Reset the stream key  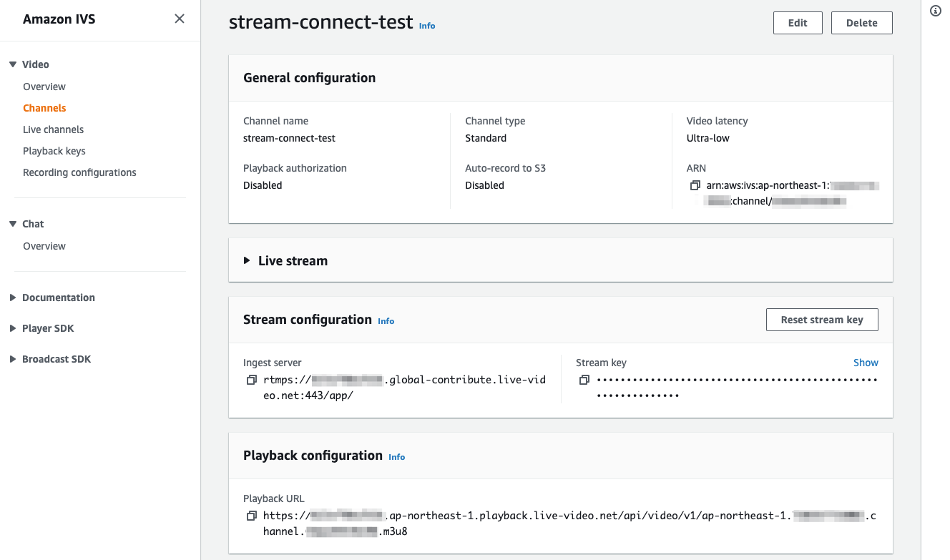[822, 319]
